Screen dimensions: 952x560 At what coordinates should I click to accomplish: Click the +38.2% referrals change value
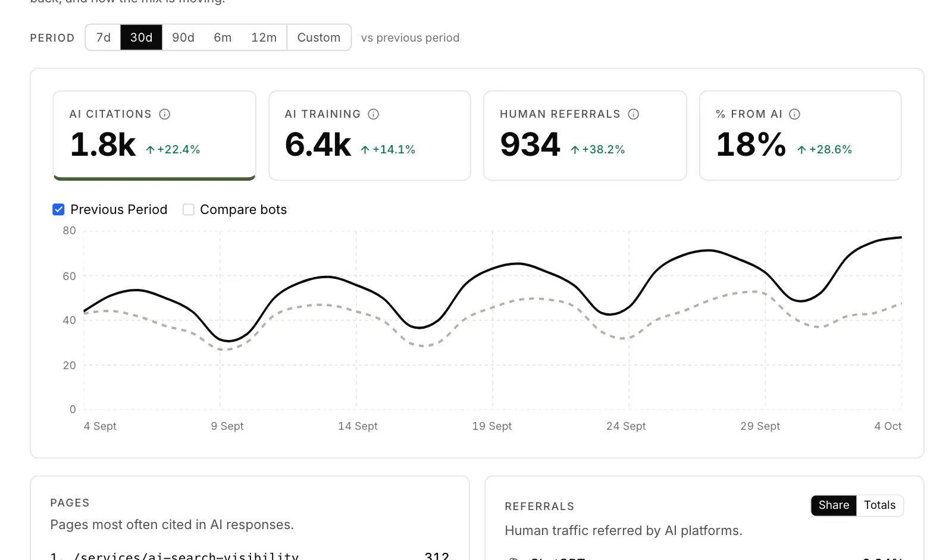click(x=598, y=150)
